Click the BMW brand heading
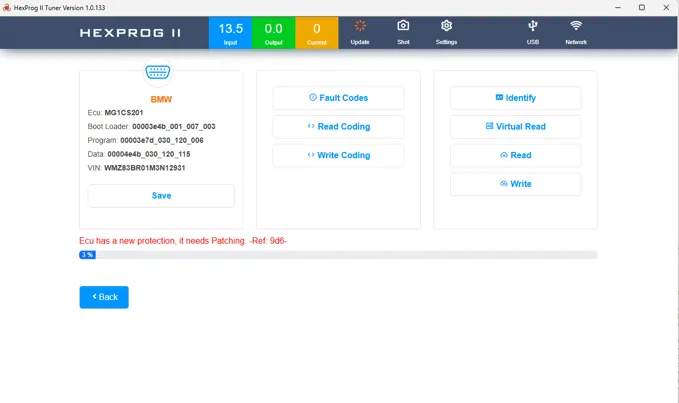The height and width of the screenshot is (403, 679). click(161, 99)
